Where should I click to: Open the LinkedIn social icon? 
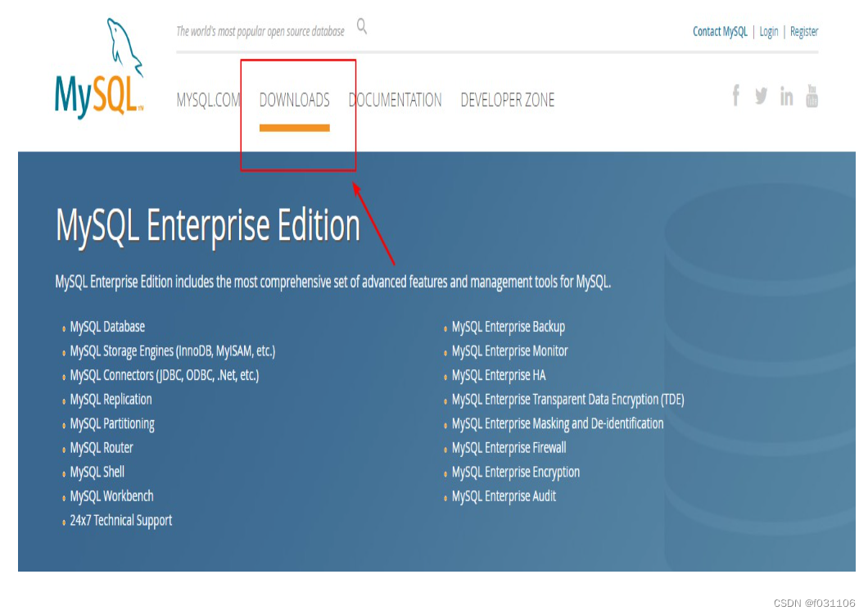click(x=786, y=96)
